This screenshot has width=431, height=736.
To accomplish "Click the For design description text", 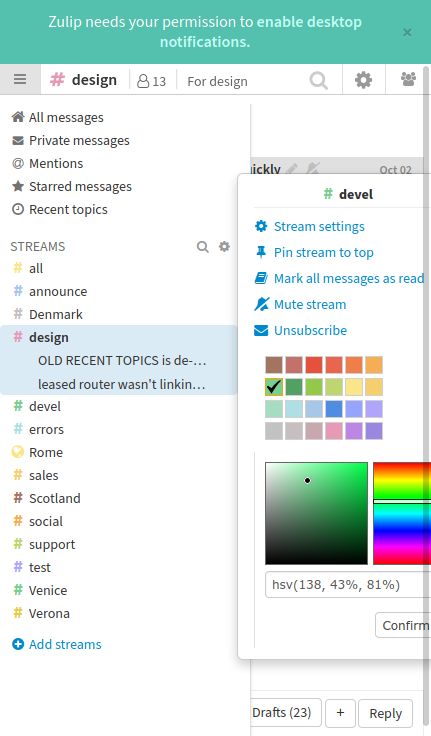I will (x=217, y=82).
